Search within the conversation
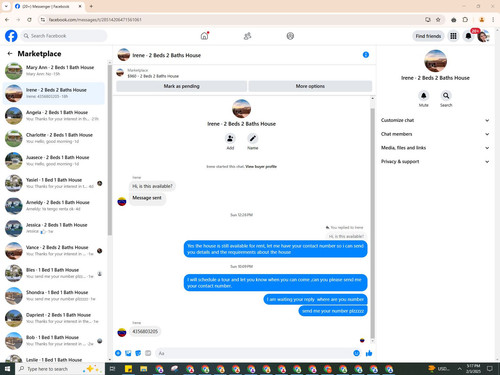Viewport: 500px width, 375px height. point(446,96)
